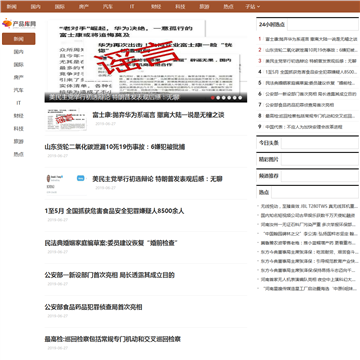Open IT in the top navigation bar

coord(132,6)
